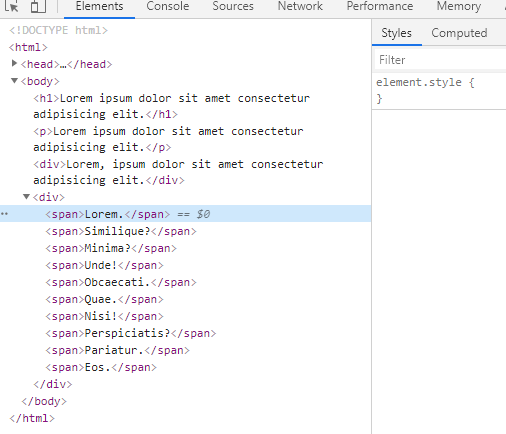Select the span containing Lorem.
Image resolution: width=506 pixels, height=434 pixels.
pos(108,214)
